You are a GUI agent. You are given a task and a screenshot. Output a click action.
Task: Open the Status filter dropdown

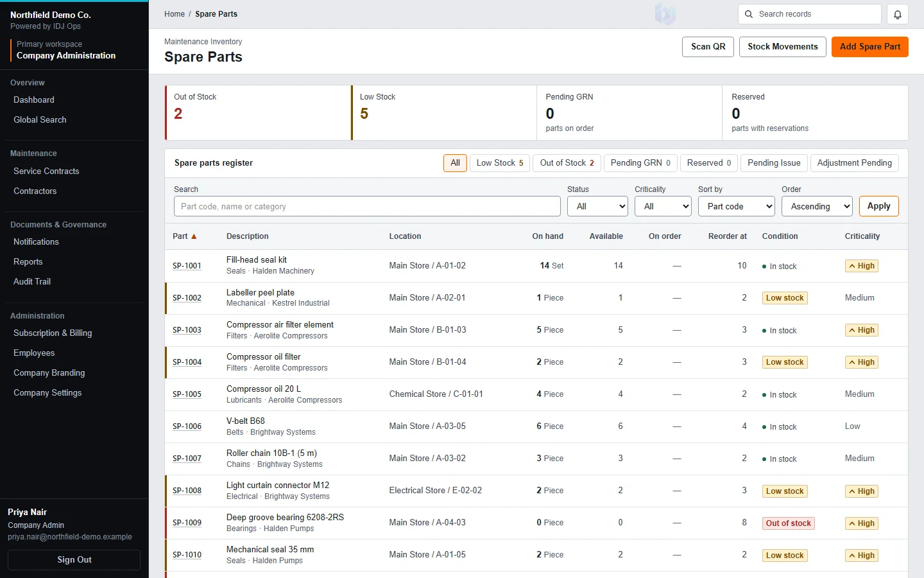(x=598, y=206)
